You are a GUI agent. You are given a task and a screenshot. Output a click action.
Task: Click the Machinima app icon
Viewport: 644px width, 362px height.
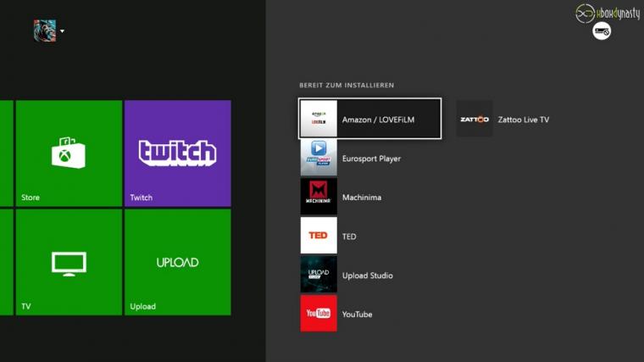[x=319, y=197]
